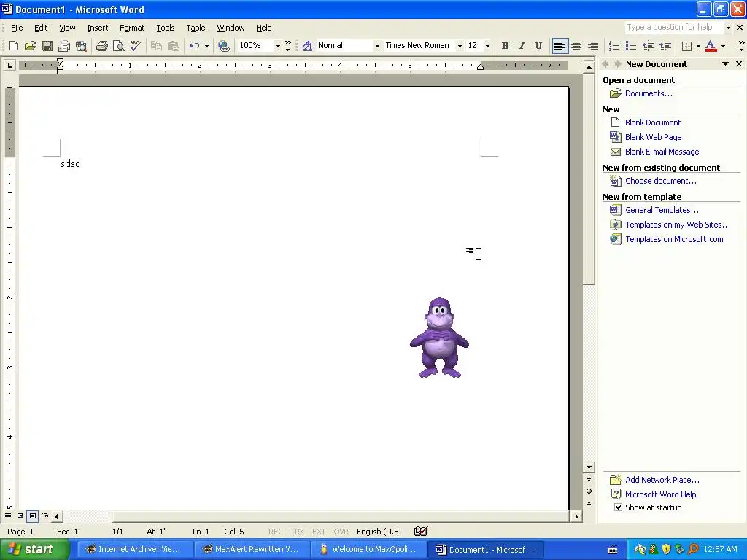This screenshot has width=747, height=560.
Task: Open the View menu
Action: click(x=67, y=28)
